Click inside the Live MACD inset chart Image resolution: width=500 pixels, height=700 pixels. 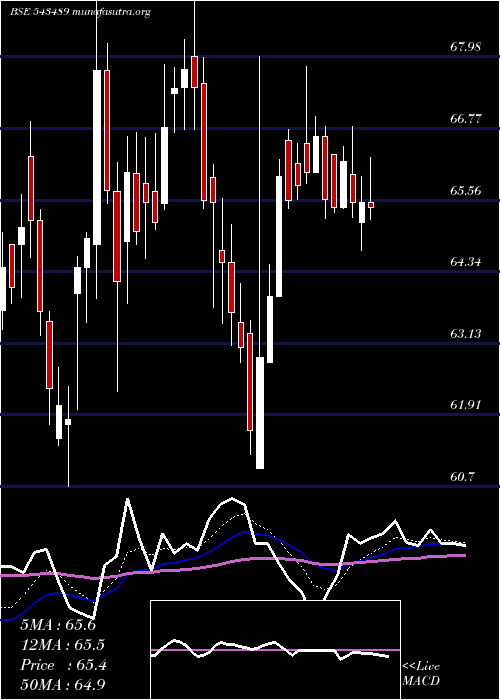pos(275,650)
